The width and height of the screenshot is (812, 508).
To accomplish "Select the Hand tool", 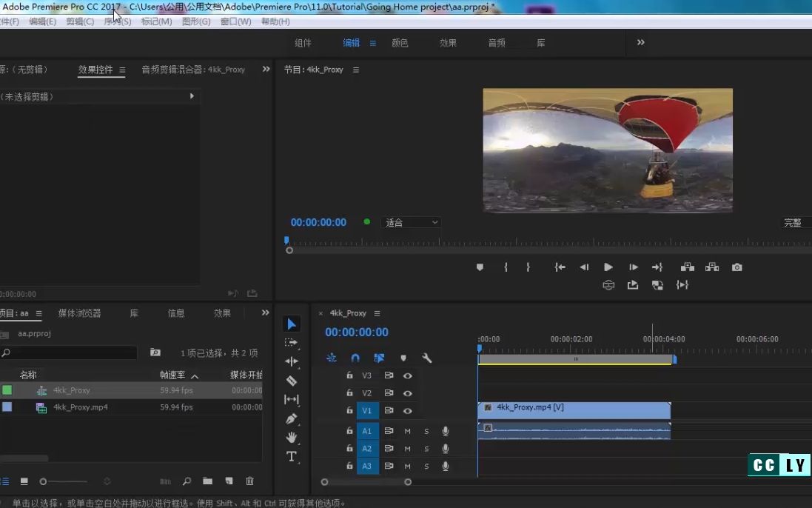I will click(292, 438).
